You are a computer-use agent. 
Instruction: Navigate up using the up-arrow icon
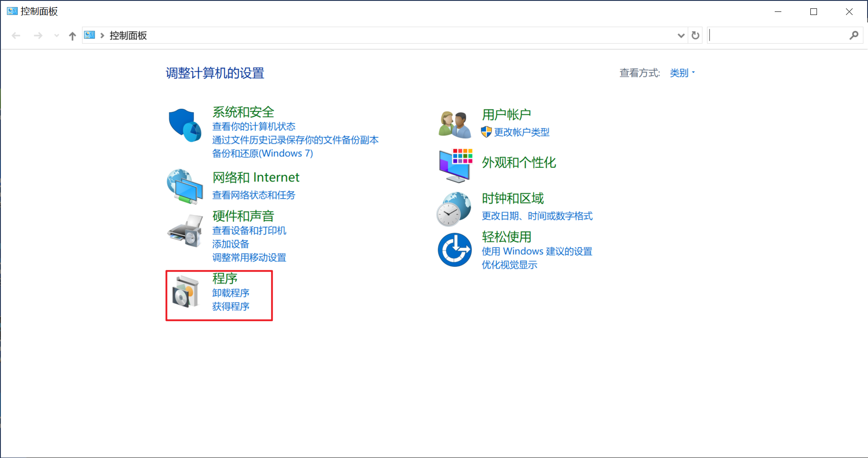pyautogui.click(x=72, y=36)
